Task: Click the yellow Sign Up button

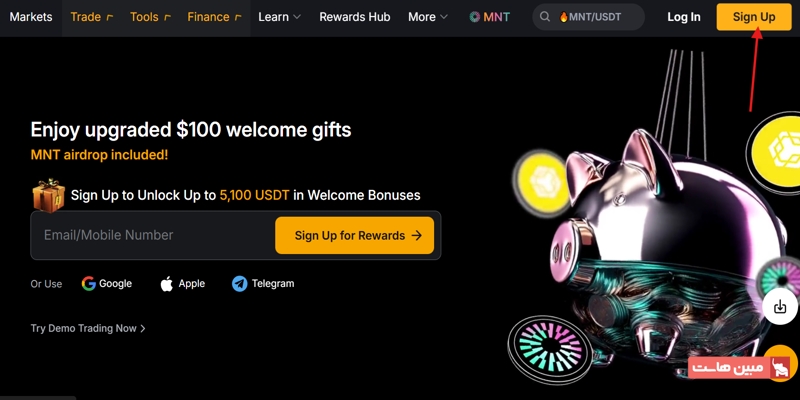Action: pyautogui.click(x=754, y=17)
